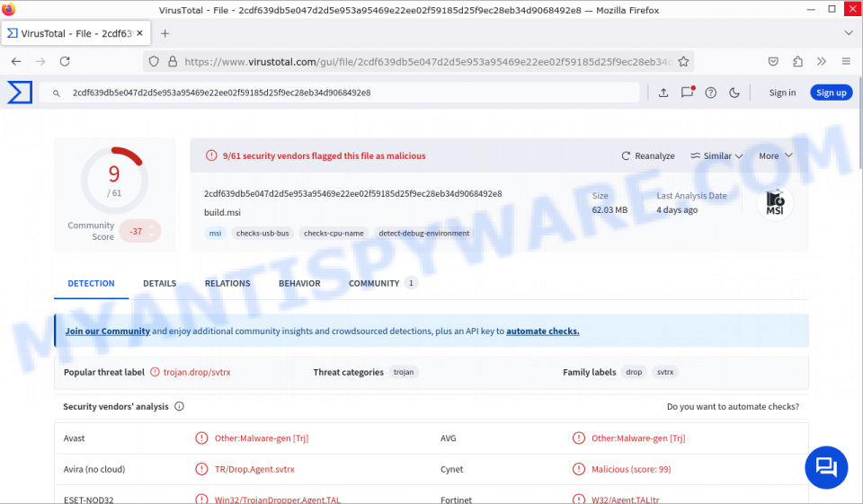The height and width of the screenshot is (504, 863).
Task: Switch to the Details tab
Action: 159,283
